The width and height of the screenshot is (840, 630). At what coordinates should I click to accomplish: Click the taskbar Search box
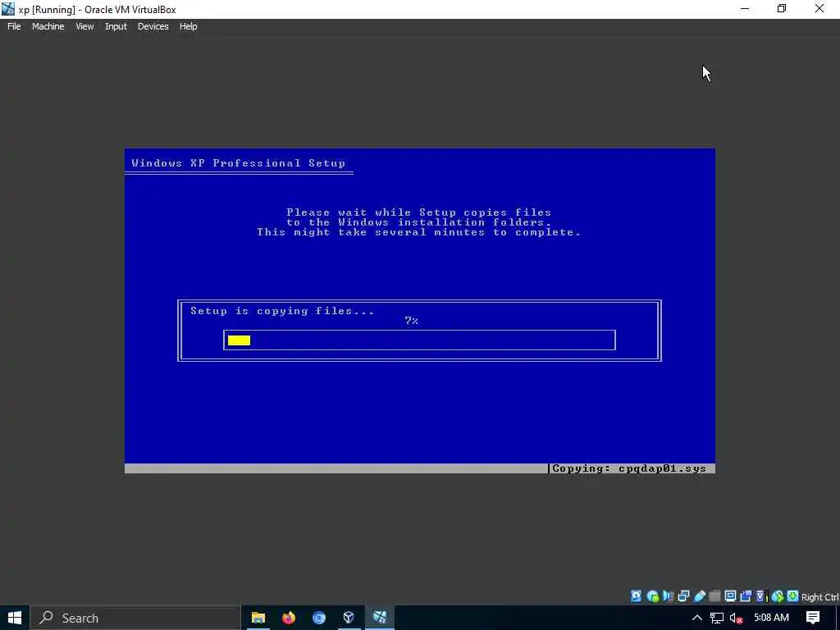click(x=135, y=618)
